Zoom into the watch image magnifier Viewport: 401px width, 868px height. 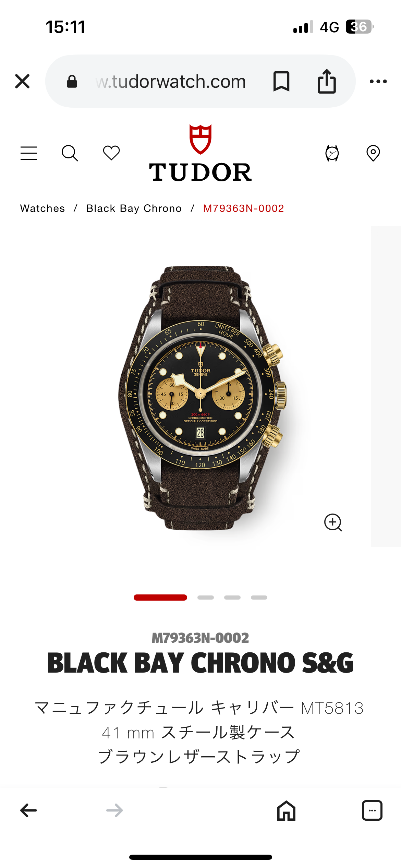click(333, 522)
